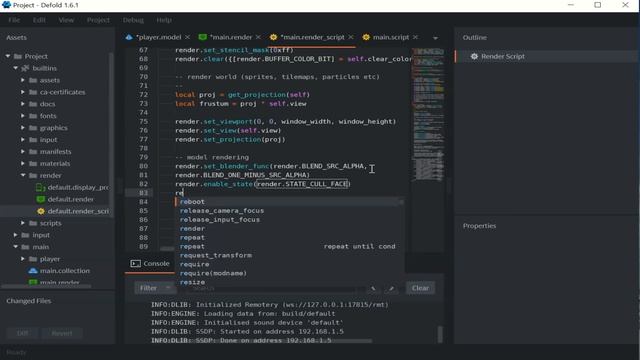Choose 'require(modname)' completion
The height and width of the screenshot is (360, 640).
289,273
